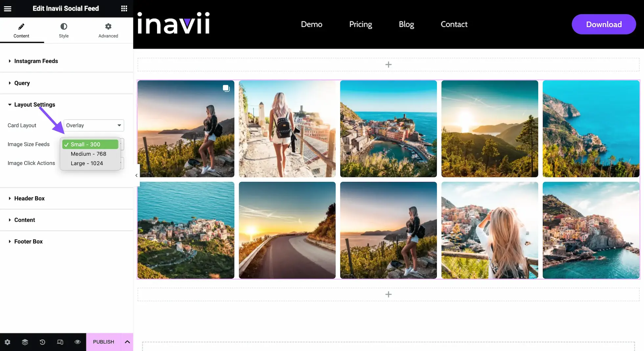This screenshot has height=351, width=644.
Task: Open page settings gear in bottom bar
Action: [8, 342]
